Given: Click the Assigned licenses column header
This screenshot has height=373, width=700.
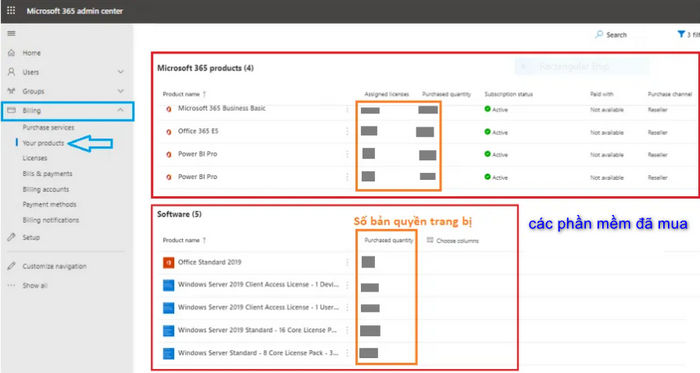Looking at the screenshot, I should tap(387, 94).
